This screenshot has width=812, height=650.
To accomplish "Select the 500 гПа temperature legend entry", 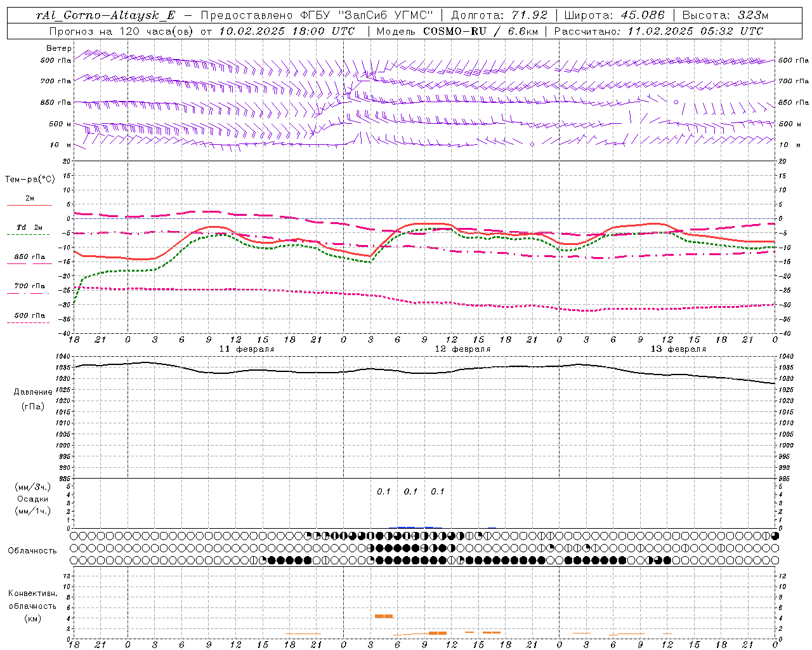I will (x=29, y=319).
